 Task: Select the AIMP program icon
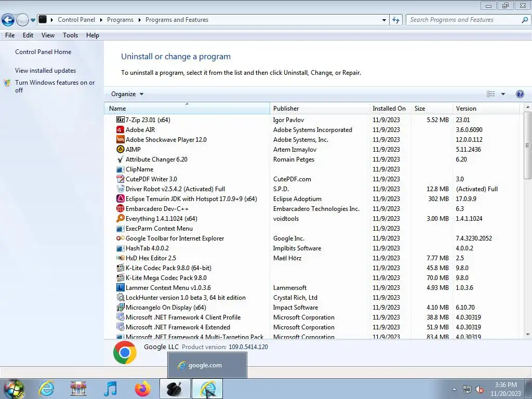[120, 149]
